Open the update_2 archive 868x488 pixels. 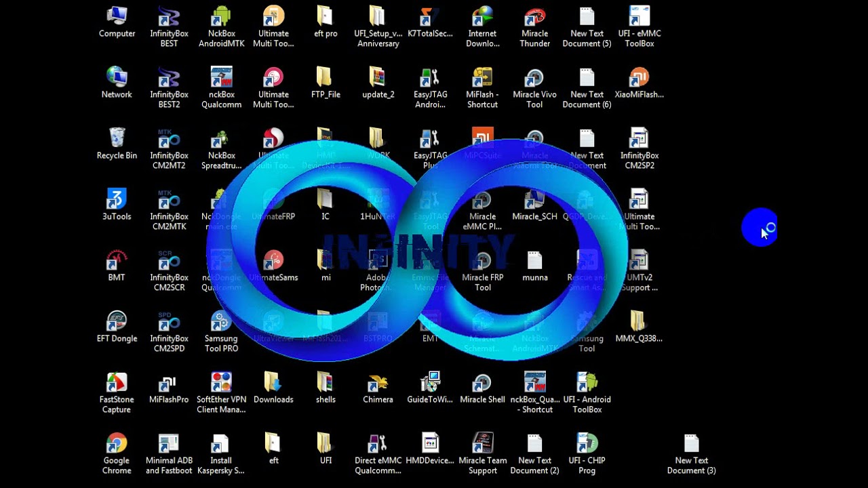point(378,84)
